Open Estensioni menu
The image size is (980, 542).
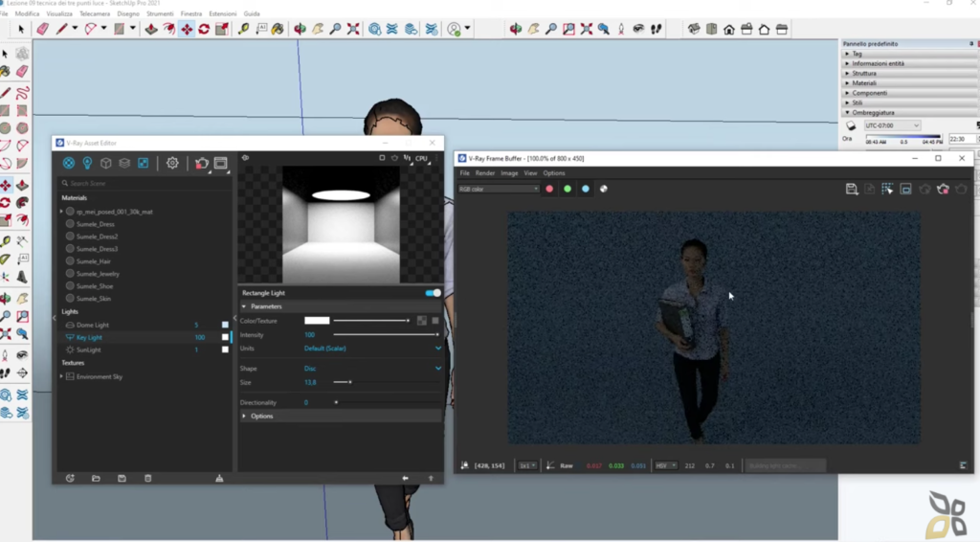(x=222, y=13)
